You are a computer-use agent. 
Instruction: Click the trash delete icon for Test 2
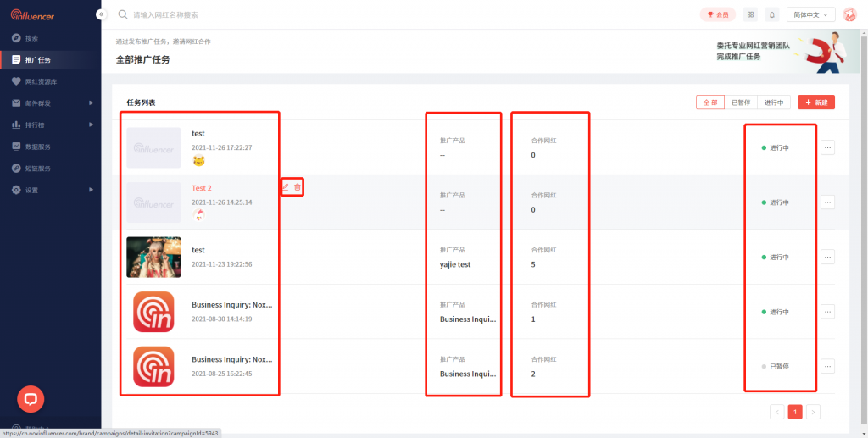tap(298, 186)
